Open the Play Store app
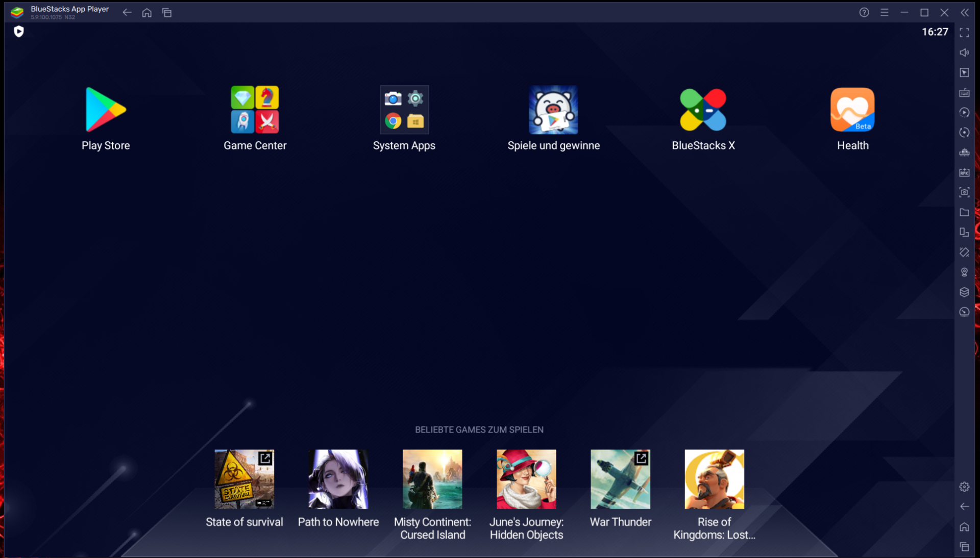This screenshot has height=558, width=980. tap(106, 110)
